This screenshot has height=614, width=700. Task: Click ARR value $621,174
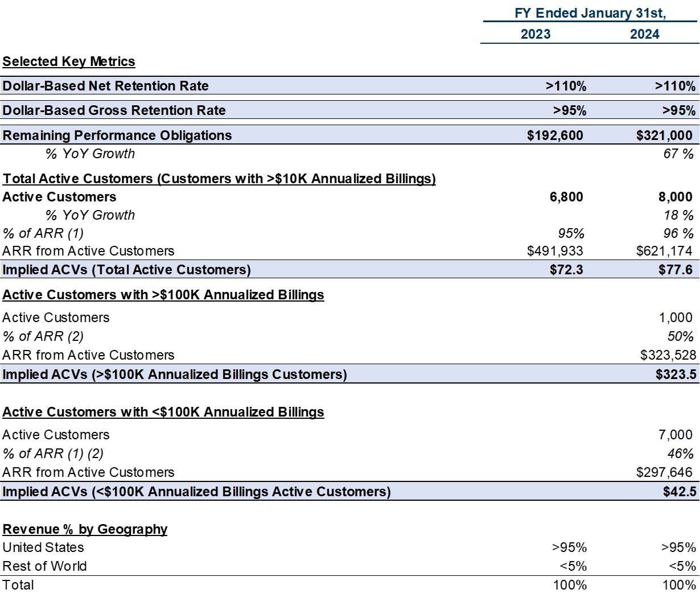click(x=664, y=251)
